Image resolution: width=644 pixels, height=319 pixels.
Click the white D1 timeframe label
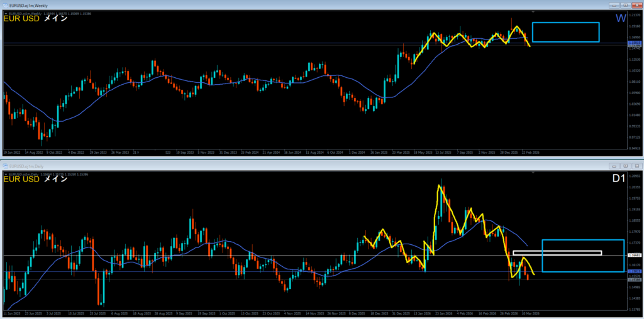[x=619, y=179]
